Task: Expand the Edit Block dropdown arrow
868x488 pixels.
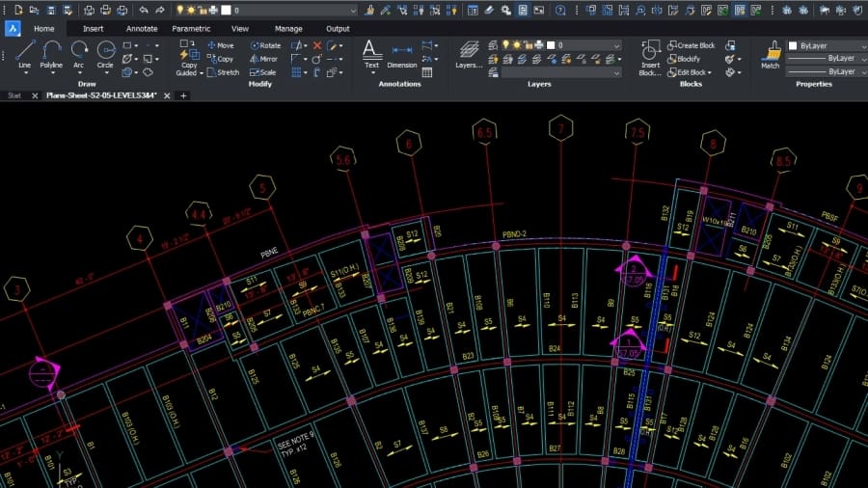Action: pyautogui.click(x=710, y=72)
